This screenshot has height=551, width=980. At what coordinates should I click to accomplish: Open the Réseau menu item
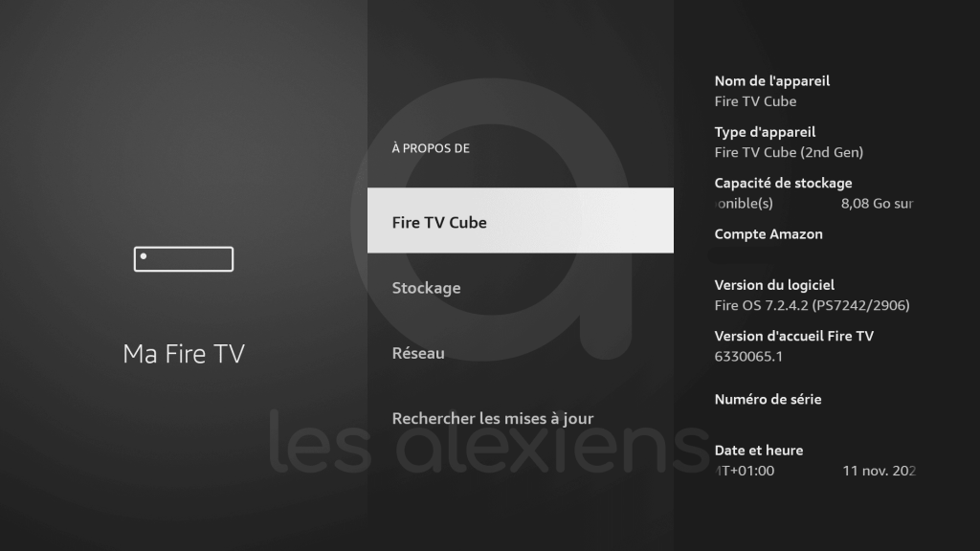tap(418, 353)
